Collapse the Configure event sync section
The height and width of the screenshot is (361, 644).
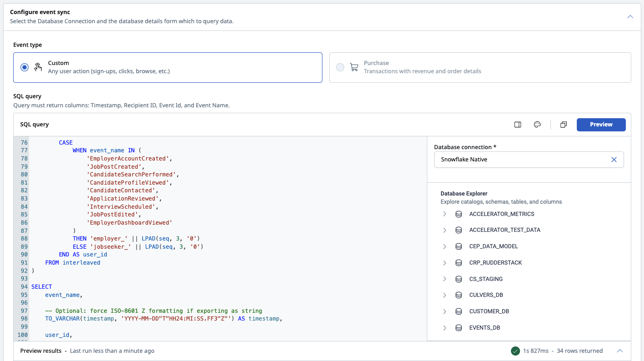click(630, 16)
